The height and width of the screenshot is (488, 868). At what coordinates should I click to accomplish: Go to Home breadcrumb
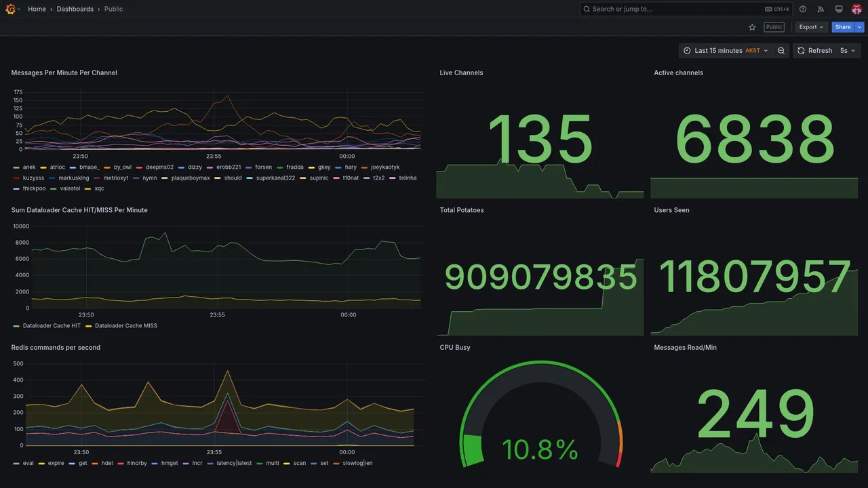click(37, 9)
